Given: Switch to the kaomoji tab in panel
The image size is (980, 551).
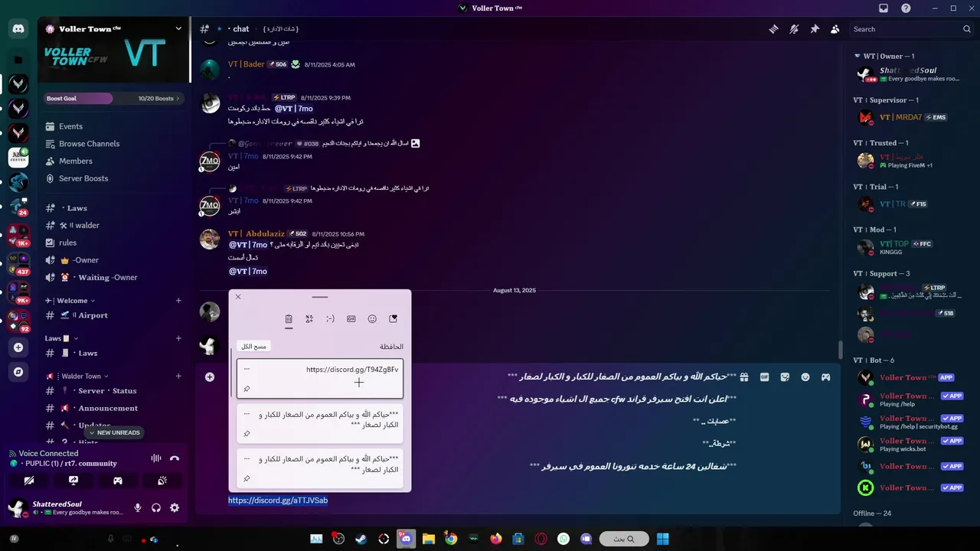Looking at the screenshot, I should pyautogui.click(x=330, y=319).
